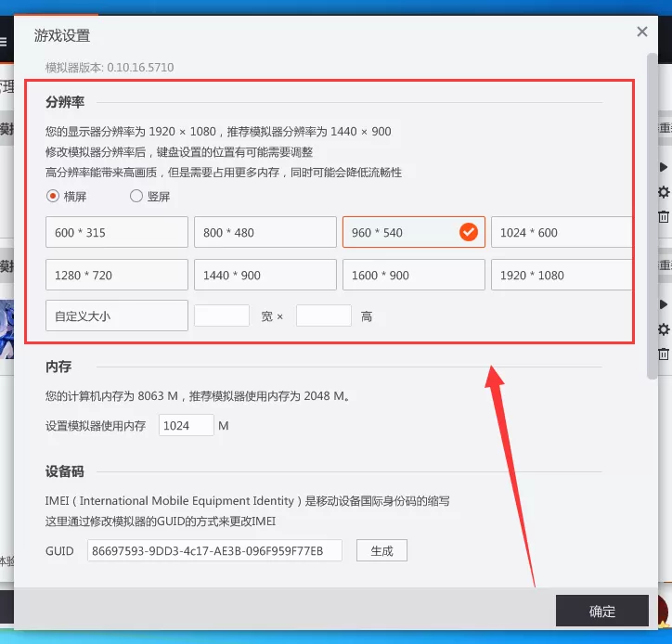Generate a new GUID with 生成
Viewport: 672px width, 644px height.
(381, 550)
